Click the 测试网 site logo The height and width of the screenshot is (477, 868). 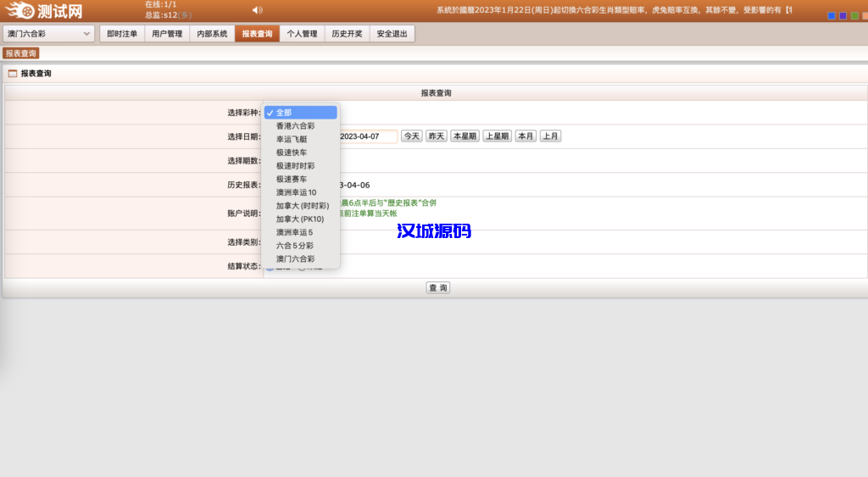44,10
